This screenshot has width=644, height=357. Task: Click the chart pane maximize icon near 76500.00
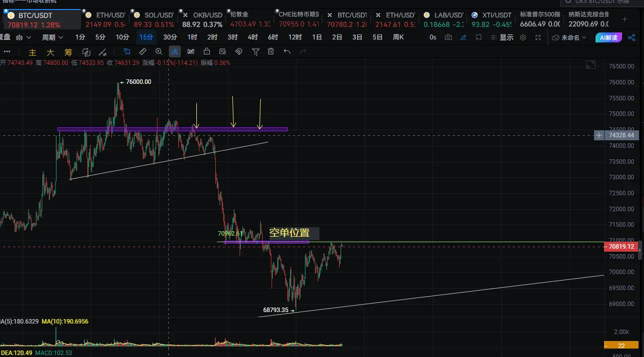(591, 64)
